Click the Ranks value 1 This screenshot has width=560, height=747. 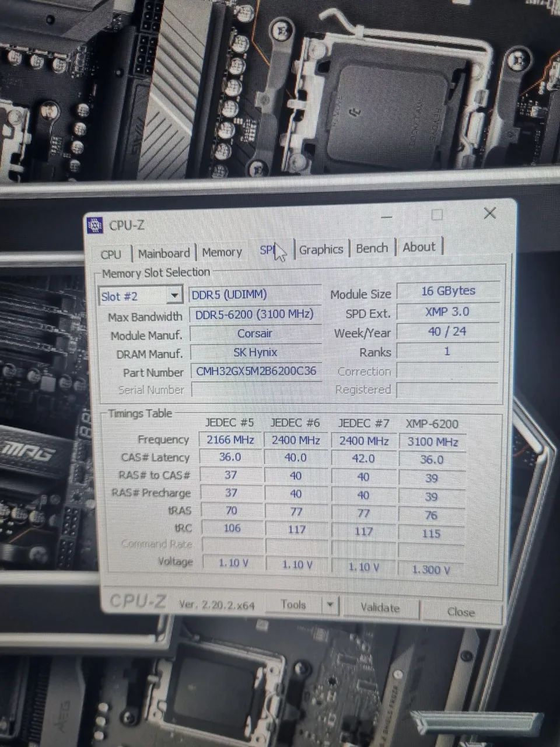[x=447, y=351]
